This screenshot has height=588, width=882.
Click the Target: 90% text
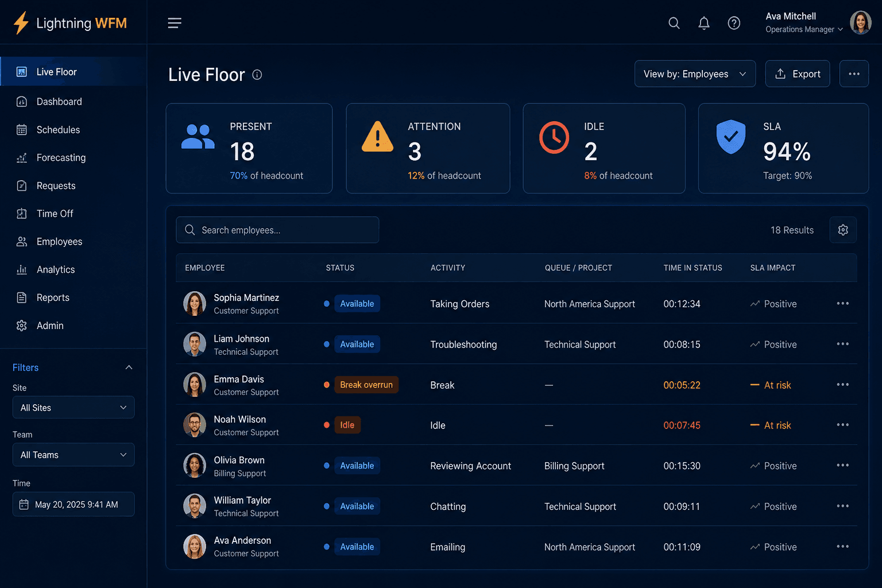787,176
